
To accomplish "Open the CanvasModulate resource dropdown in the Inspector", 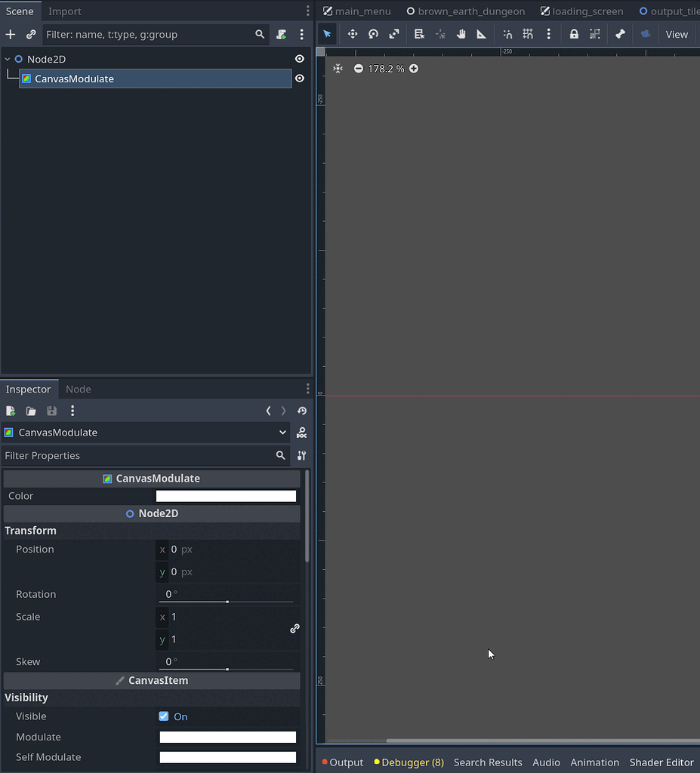I will click(x=282, y=433).
